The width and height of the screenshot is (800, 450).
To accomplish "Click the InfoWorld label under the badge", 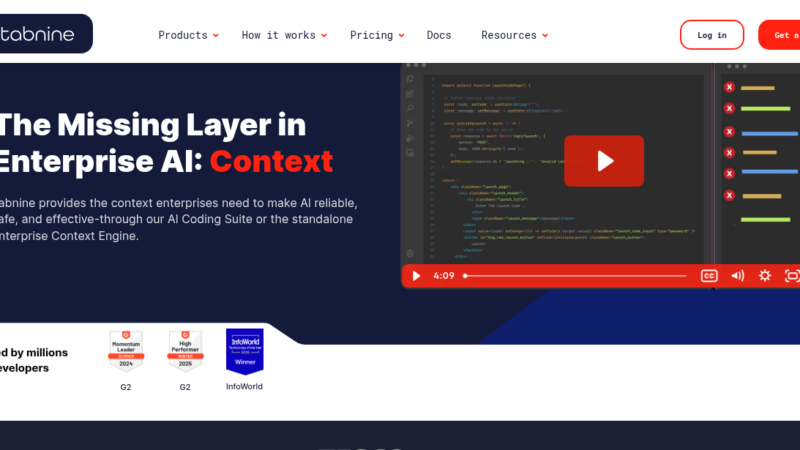I will [244, 387].
